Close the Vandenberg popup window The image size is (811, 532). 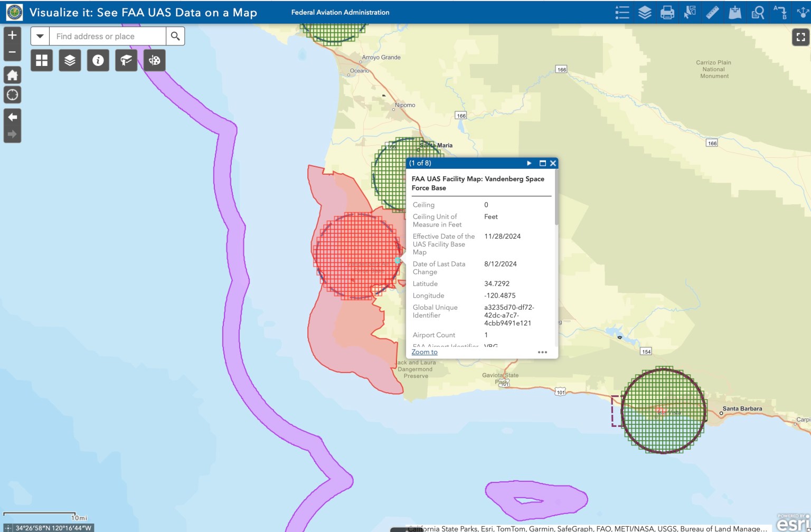click(553, 163)
